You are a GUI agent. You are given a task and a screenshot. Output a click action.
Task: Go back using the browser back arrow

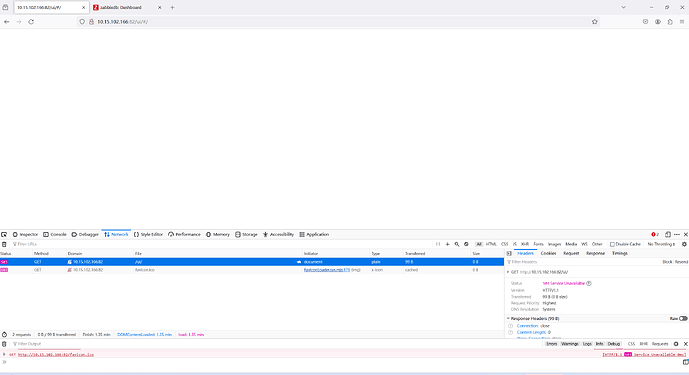click(x=7, y=22)
